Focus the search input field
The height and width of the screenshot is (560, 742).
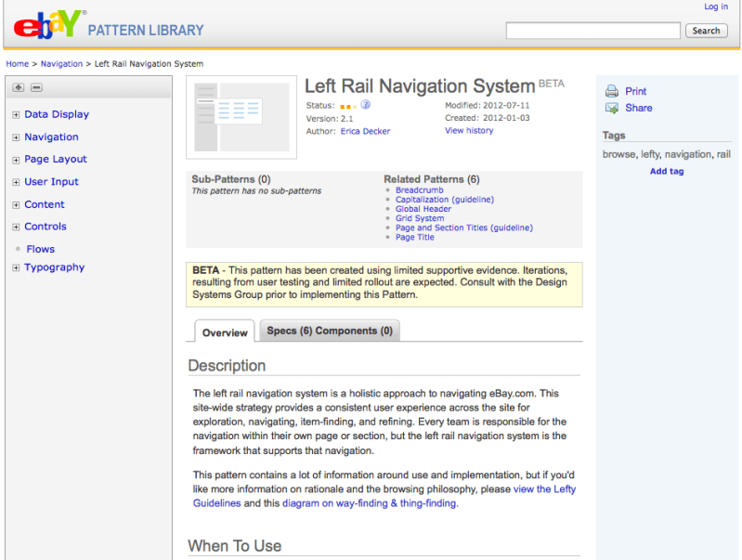click(x=592, y=31)
